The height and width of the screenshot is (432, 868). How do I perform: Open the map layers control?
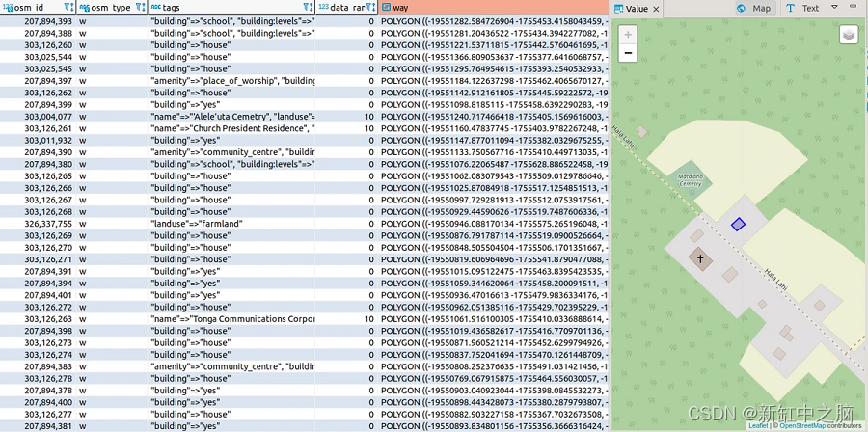[849, 35]
